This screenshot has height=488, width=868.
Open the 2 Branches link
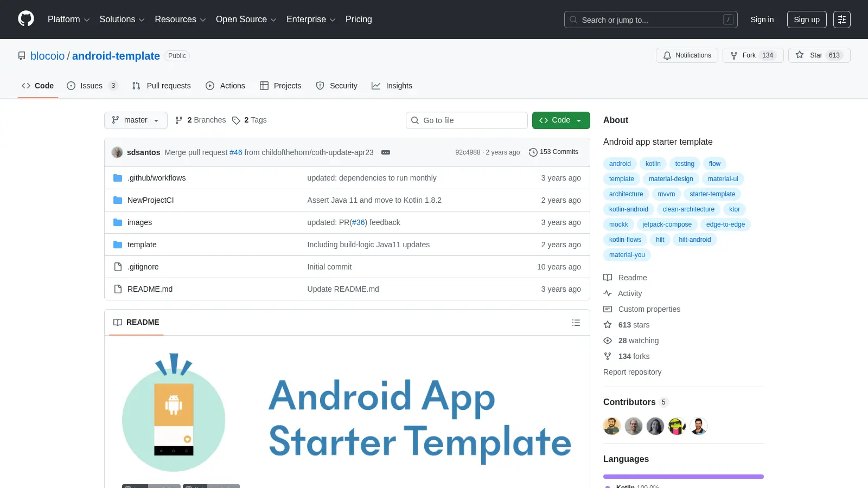200,120
